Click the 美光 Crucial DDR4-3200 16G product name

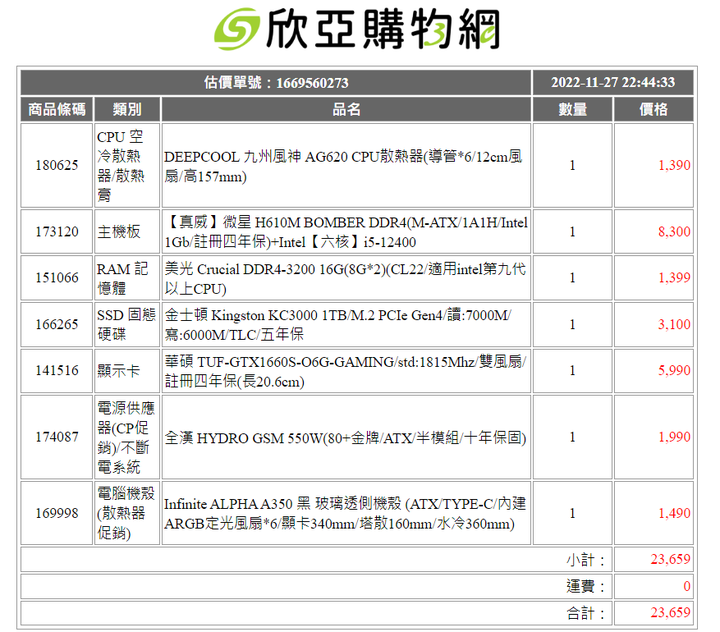click(x=345, y=278)
